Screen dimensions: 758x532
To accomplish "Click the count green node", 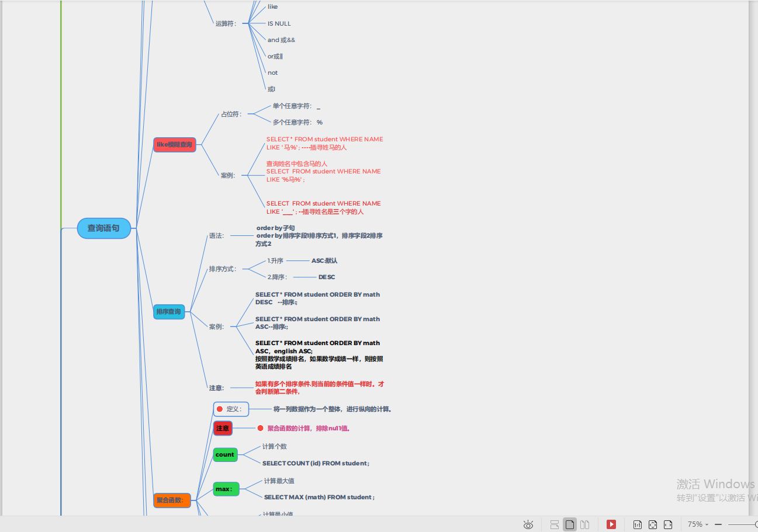I will tap(224, 454).
